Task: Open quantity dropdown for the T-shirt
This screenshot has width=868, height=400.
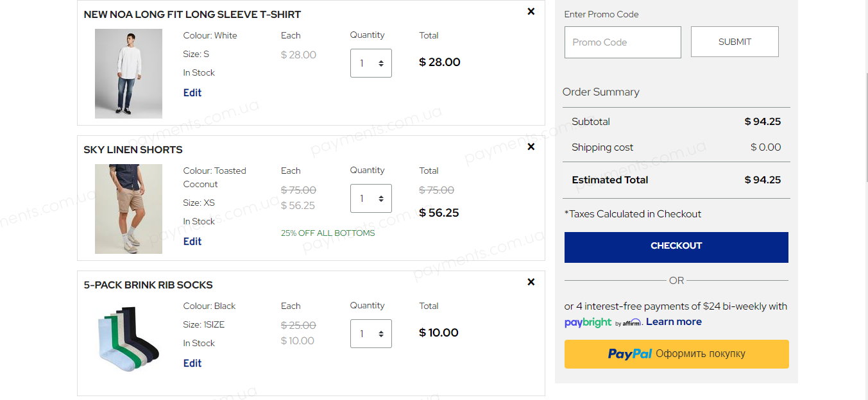Action: 371,63
